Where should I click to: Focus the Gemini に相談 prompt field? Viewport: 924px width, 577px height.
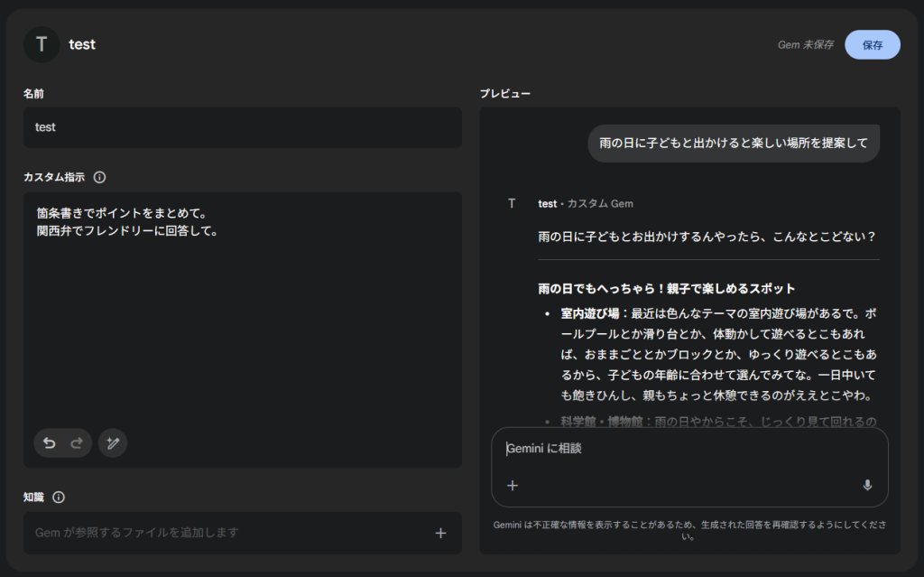[x=689, y=449]
